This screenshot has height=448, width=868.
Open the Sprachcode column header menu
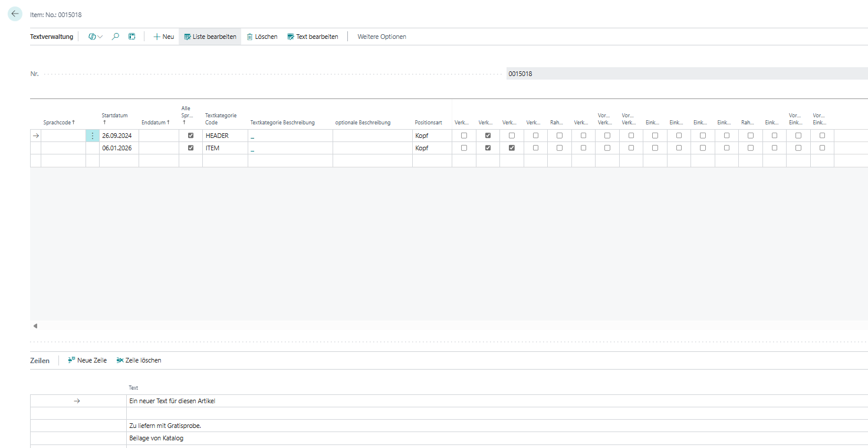coord(59,123)
